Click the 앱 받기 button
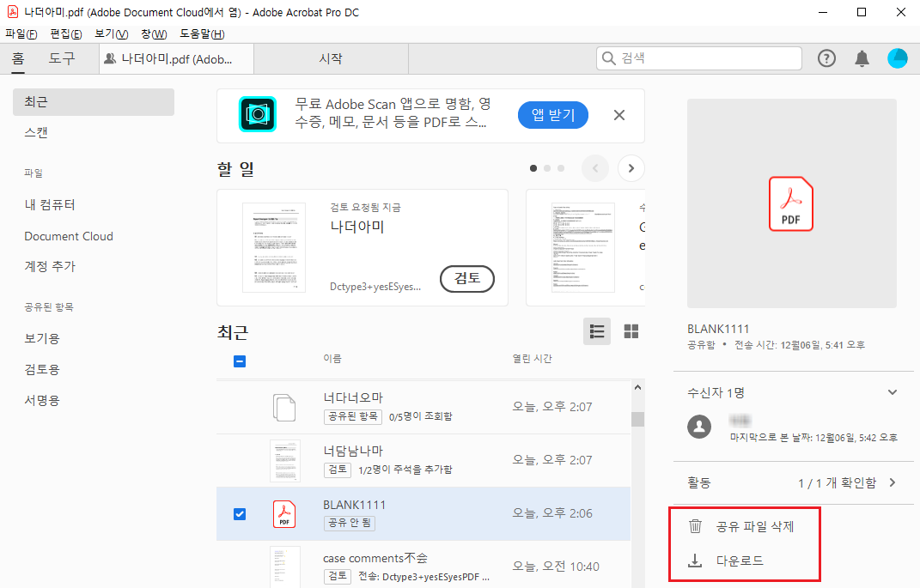This screenshot has width=920, height=588. pos(552,115)
